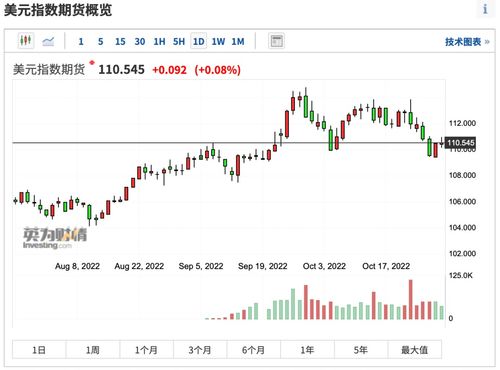Click the 112.000 price axis label

[462, 123]
